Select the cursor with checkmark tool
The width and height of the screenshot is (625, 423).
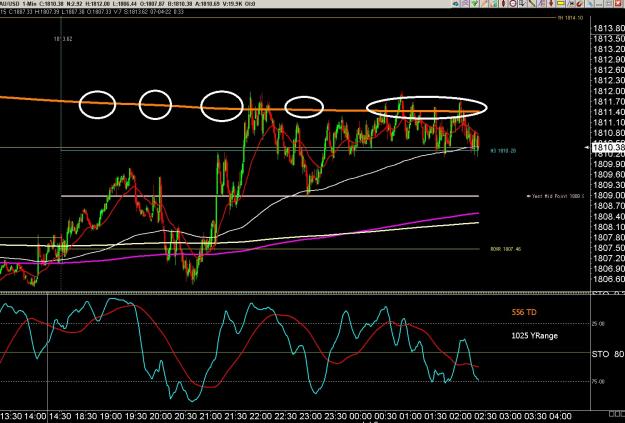click(x=523, y=4)
